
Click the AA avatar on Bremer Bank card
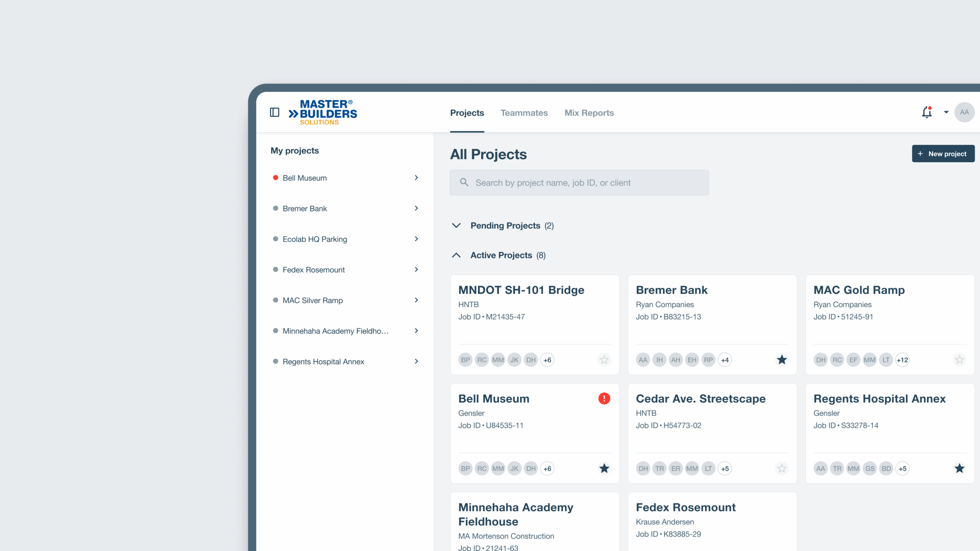tap(643, 360)
